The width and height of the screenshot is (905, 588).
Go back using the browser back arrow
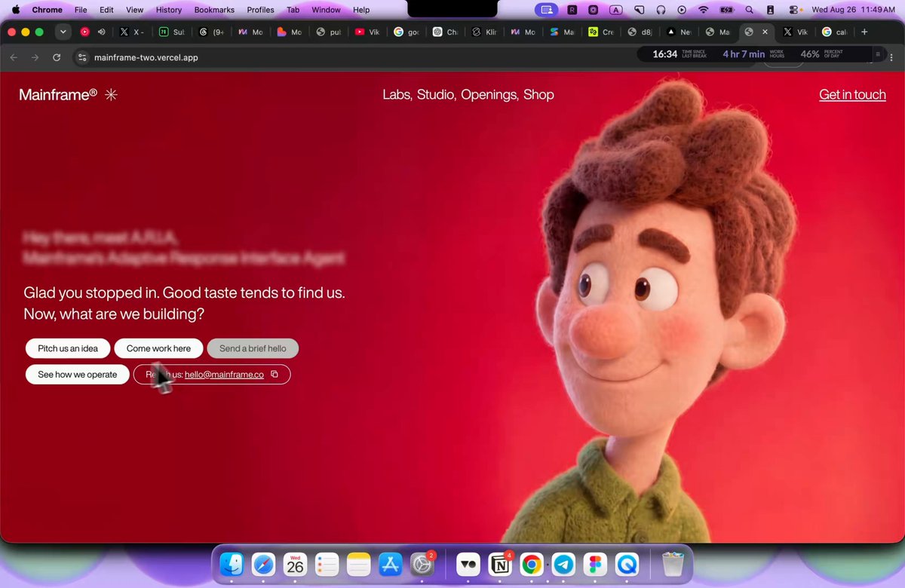click(14, 57)
